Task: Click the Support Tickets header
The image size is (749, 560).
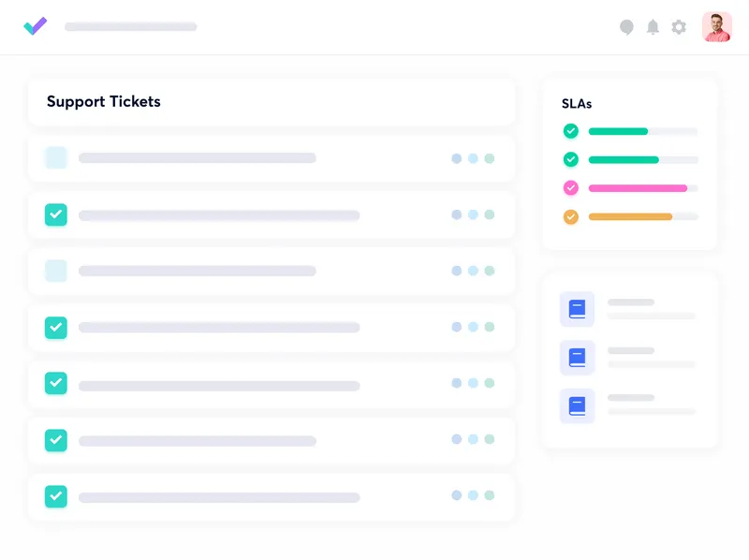Action: 104,102
